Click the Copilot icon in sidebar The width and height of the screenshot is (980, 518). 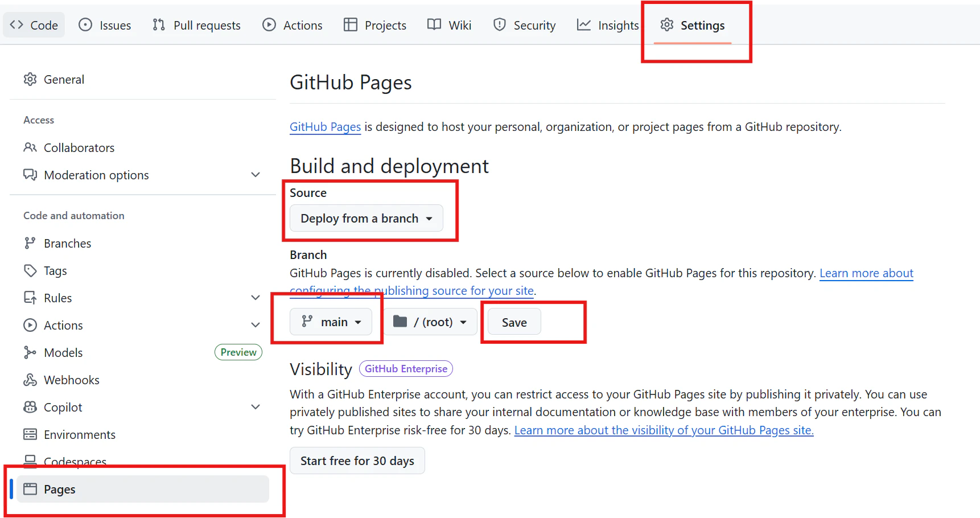[x=30, y=408]
